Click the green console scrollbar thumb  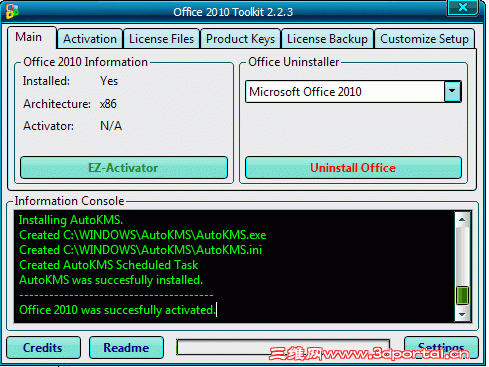click(x=462, y=295)
